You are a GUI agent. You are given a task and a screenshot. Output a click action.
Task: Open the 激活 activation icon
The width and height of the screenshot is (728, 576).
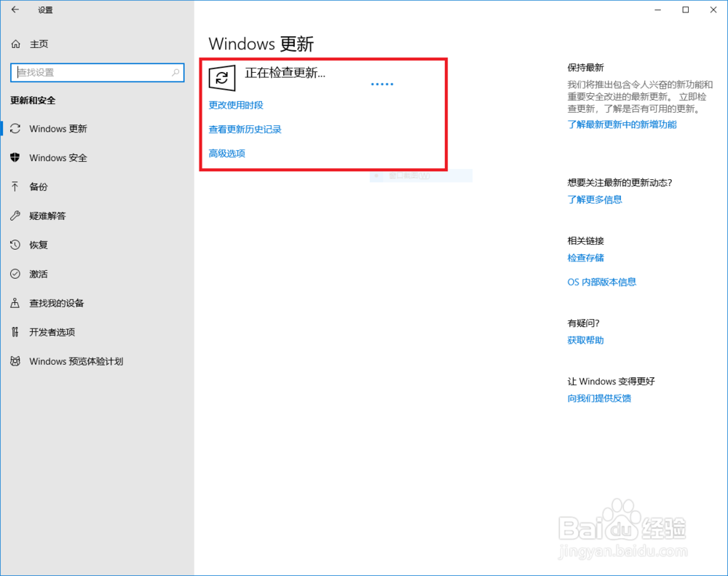pyautogui.click(x=15, y=274)
